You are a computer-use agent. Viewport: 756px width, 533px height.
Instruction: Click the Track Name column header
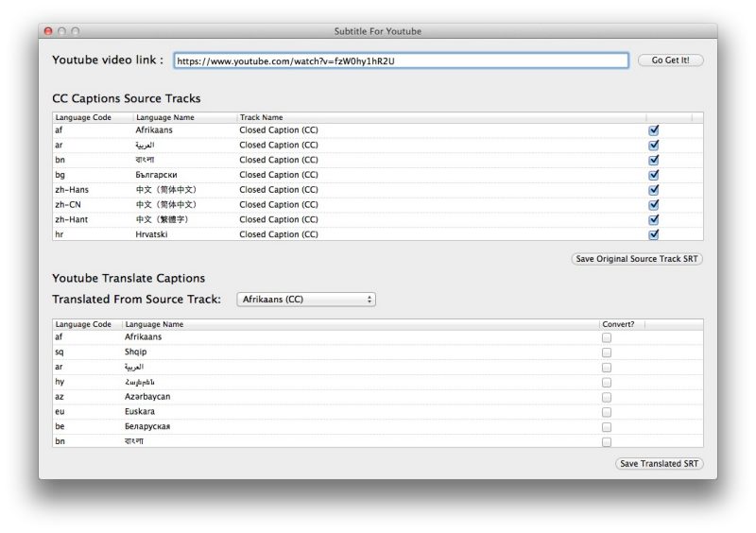point(441,118)
